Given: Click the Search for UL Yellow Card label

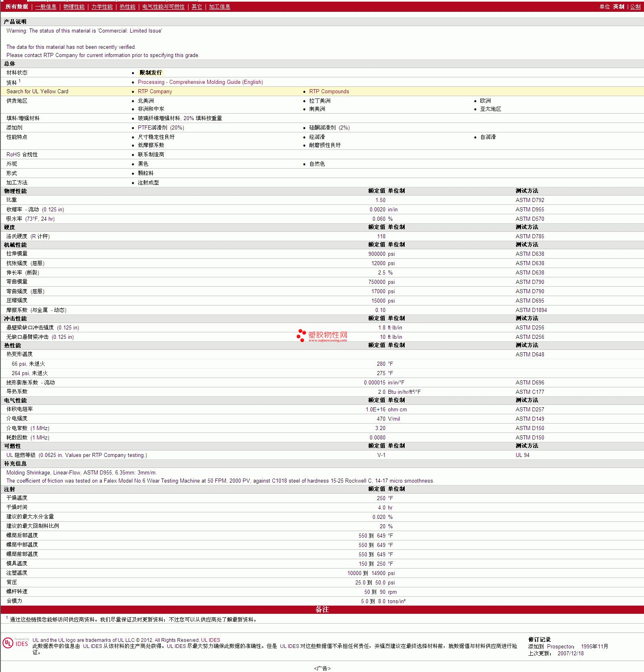Looking at the screenshot, I should (37, 91).
